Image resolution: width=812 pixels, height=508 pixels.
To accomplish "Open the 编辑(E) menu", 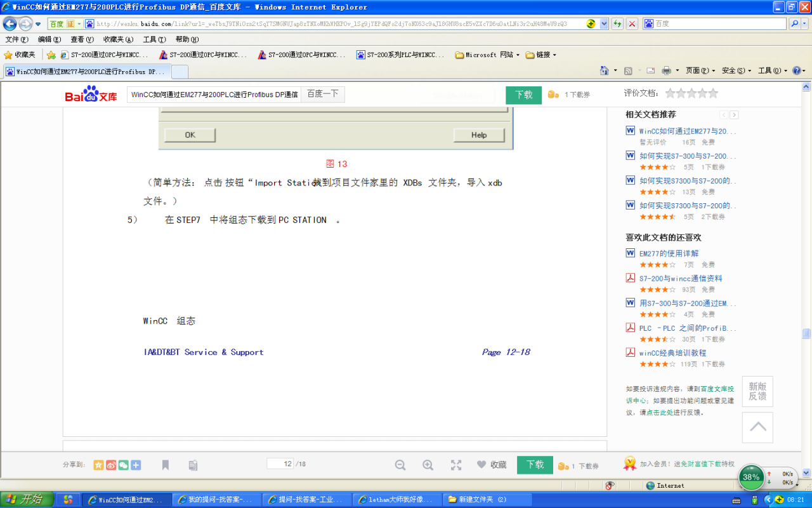I will click(x=49, y=39).
